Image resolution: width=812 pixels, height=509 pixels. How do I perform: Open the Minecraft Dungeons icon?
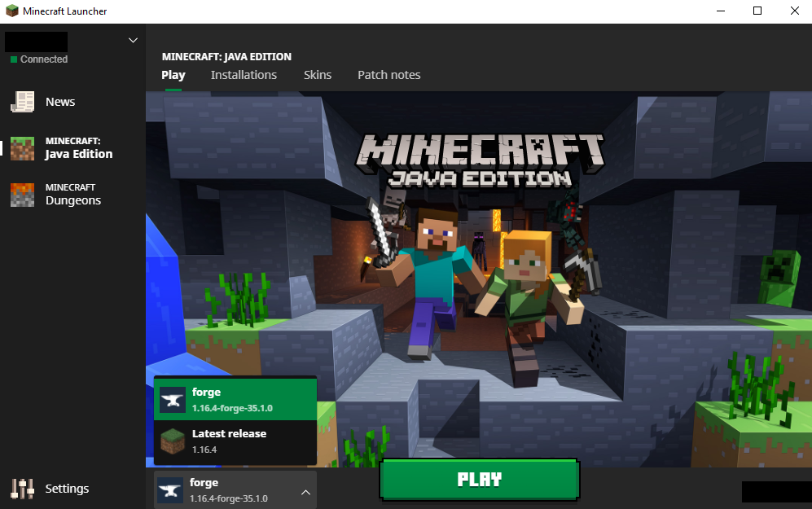(x=22, y=195)
